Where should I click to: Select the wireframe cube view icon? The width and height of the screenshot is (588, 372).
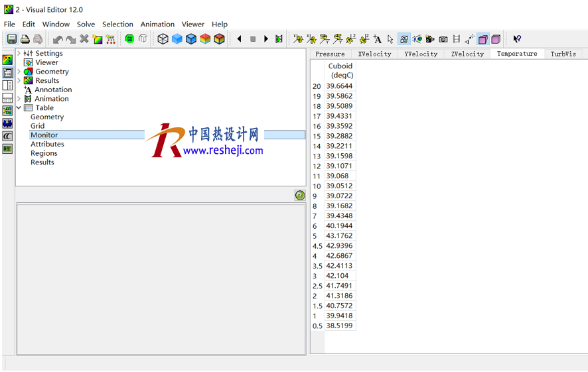tap(163, 39)
